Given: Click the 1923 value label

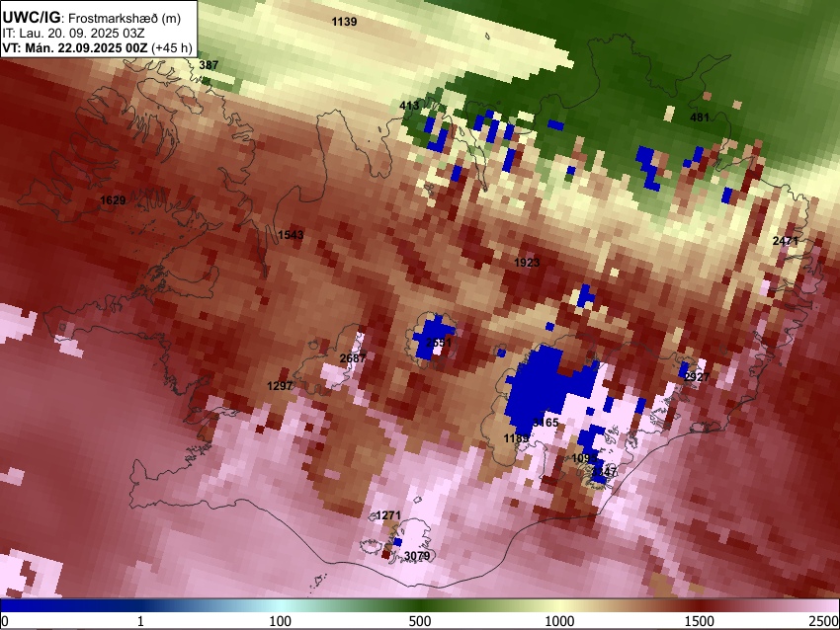Looking at the screenshot, I should 527,263.
